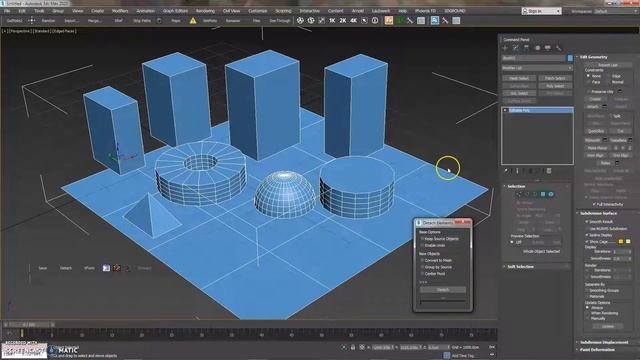Click the 1K toolbar icon

(332, 20)
